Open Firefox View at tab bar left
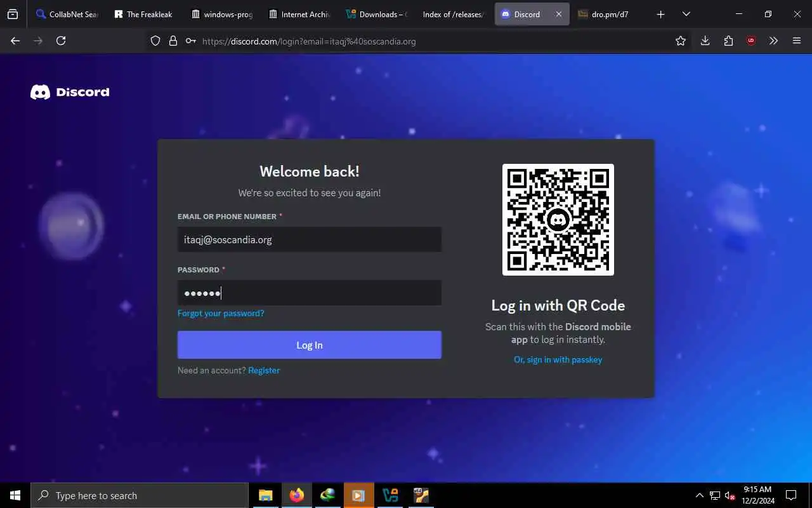Screen dimensions: 812x508 13,14
